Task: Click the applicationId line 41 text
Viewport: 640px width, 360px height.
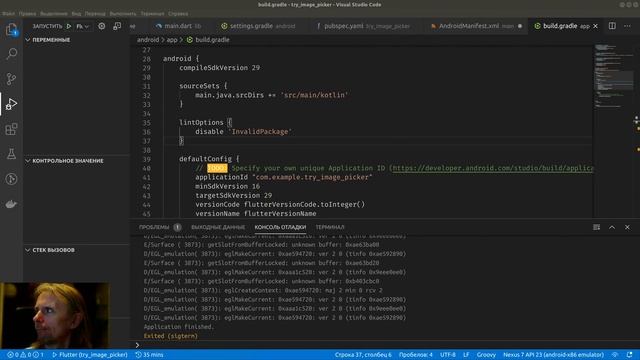Action: tap(284, 177)
